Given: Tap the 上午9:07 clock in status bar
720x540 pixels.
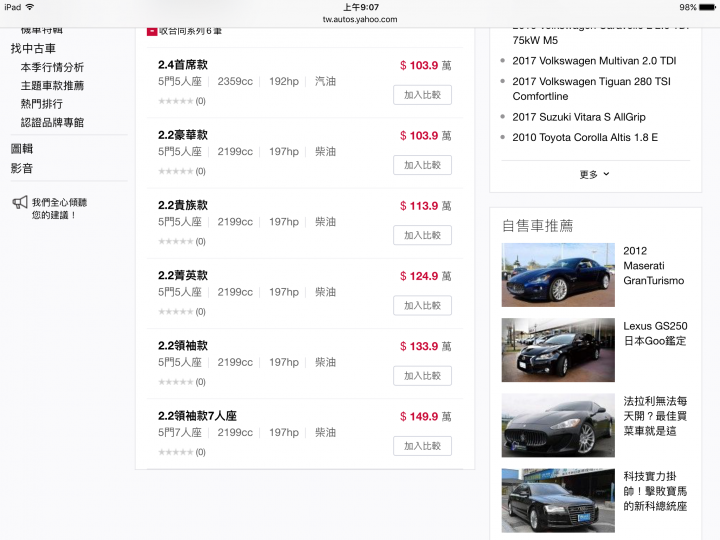Looking at the screenshot, I should tap(361, 7).
